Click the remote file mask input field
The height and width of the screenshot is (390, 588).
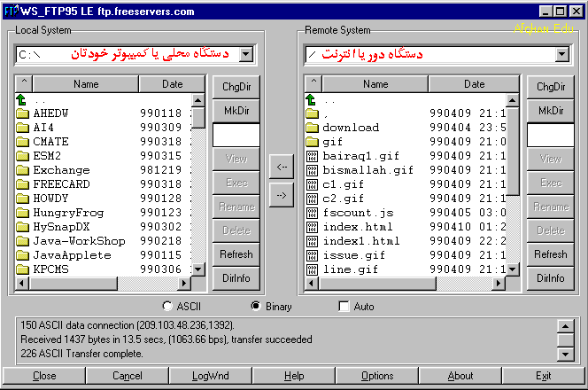(x=550, y=135)
